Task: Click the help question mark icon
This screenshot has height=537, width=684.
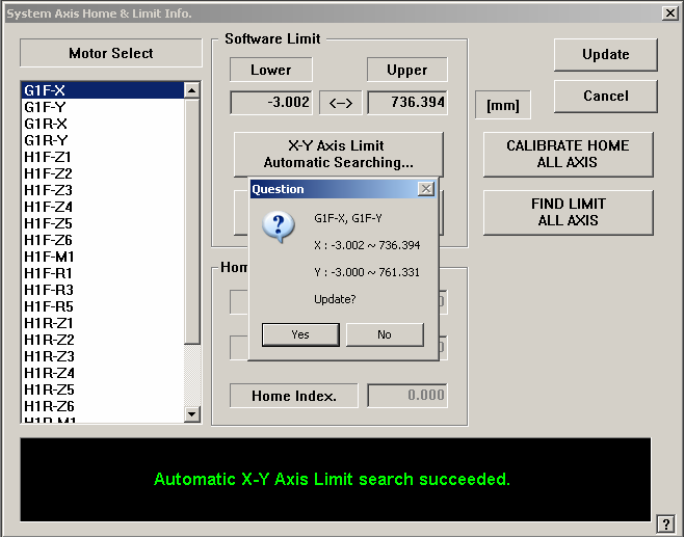Action: 666,523
